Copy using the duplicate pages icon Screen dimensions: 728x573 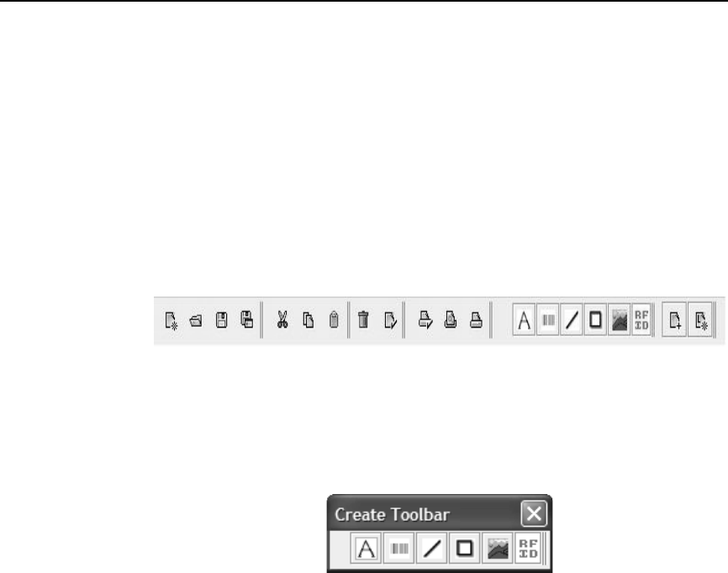[309, 320]
